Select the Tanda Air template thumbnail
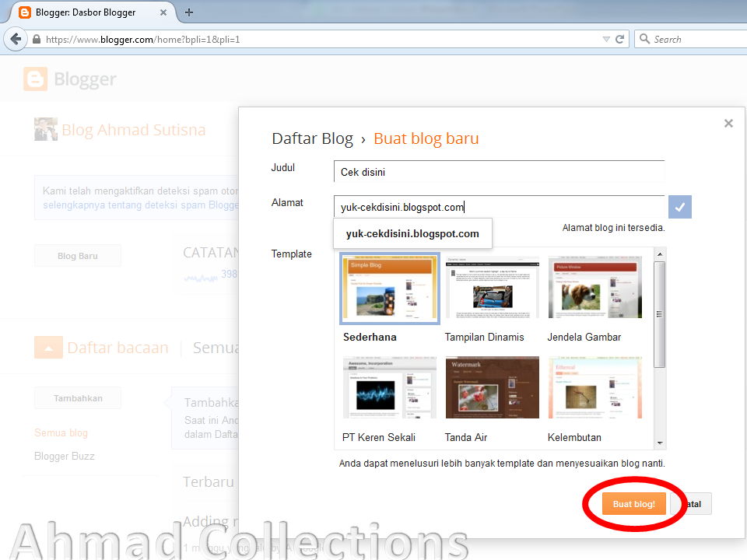 (492, 387)
